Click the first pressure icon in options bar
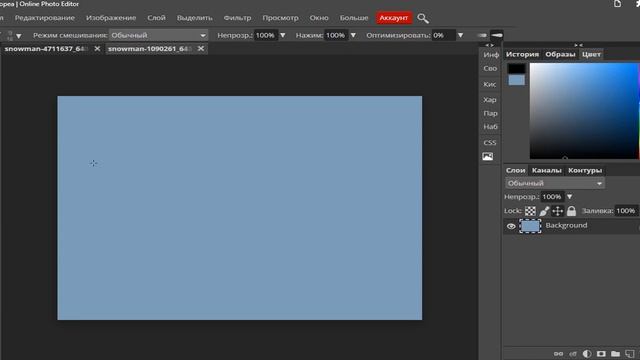 pyautogui.click(x=482, y=36)
